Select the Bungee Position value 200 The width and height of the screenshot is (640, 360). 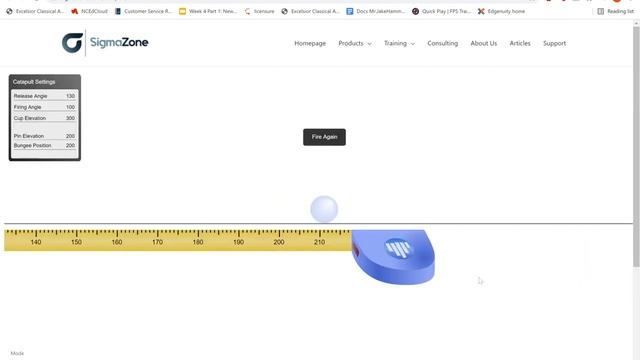[70, 145]
